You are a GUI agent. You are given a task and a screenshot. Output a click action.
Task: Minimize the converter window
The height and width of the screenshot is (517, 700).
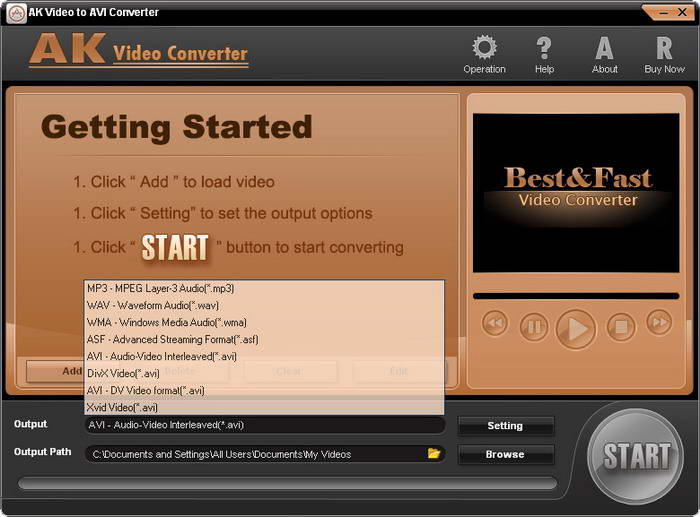tap(664, 13)
